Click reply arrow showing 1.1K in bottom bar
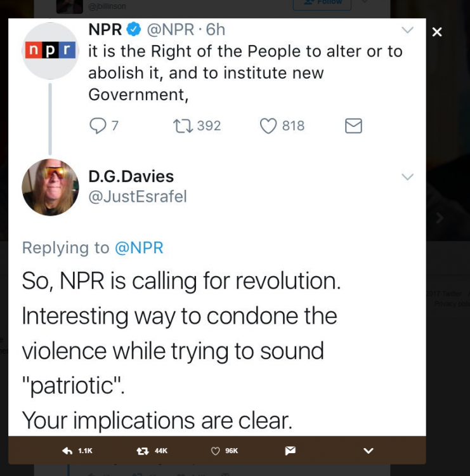This screenshot has height=476, width=470. (67, 451)
